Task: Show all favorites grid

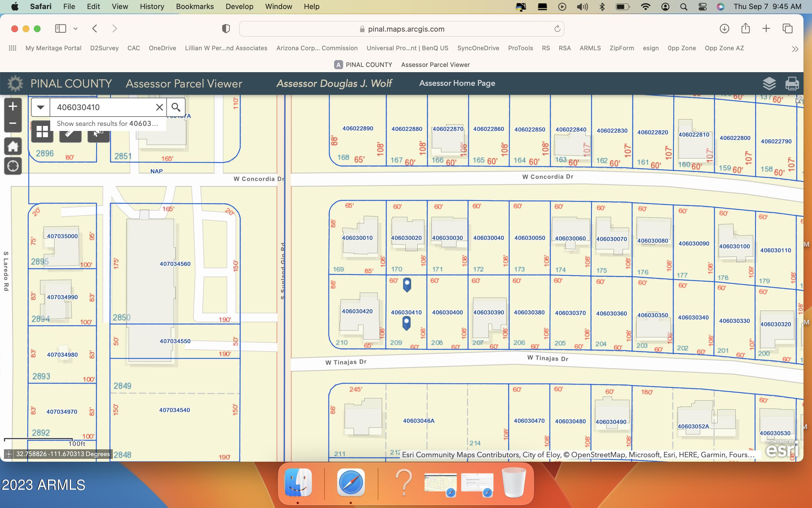Action: click(x=12, y=48)
